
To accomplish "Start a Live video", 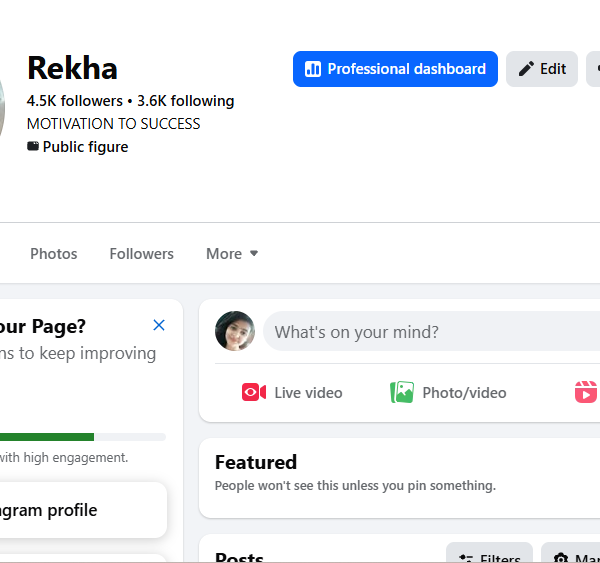I will (x=292, y=393).
